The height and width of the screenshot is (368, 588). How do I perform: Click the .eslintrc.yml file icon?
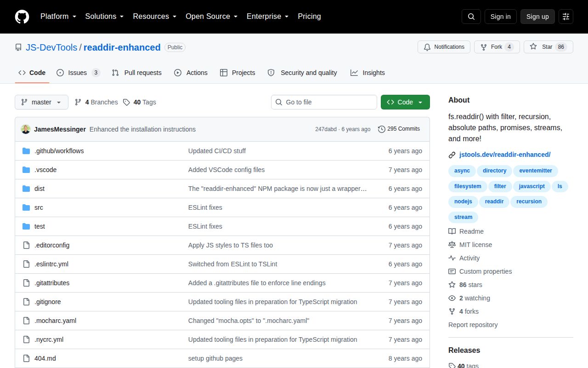point(26,264)
